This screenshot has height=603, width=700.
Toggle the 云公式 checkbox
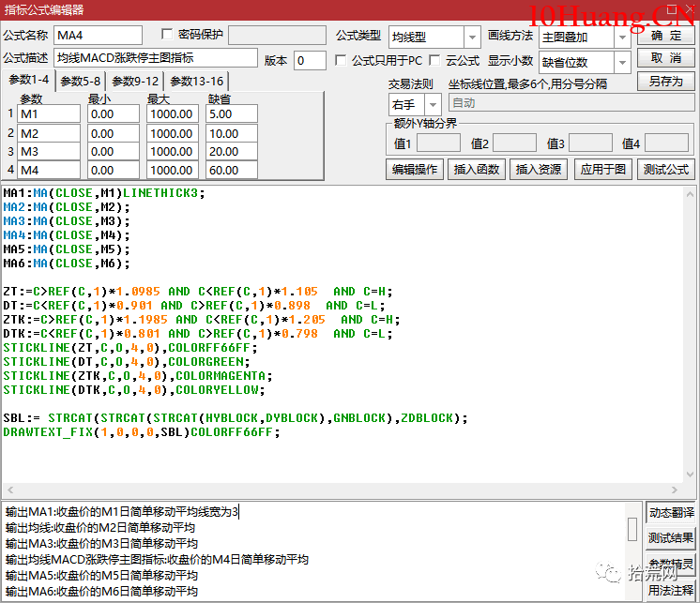pyautogui.click(x=434, y=60)
